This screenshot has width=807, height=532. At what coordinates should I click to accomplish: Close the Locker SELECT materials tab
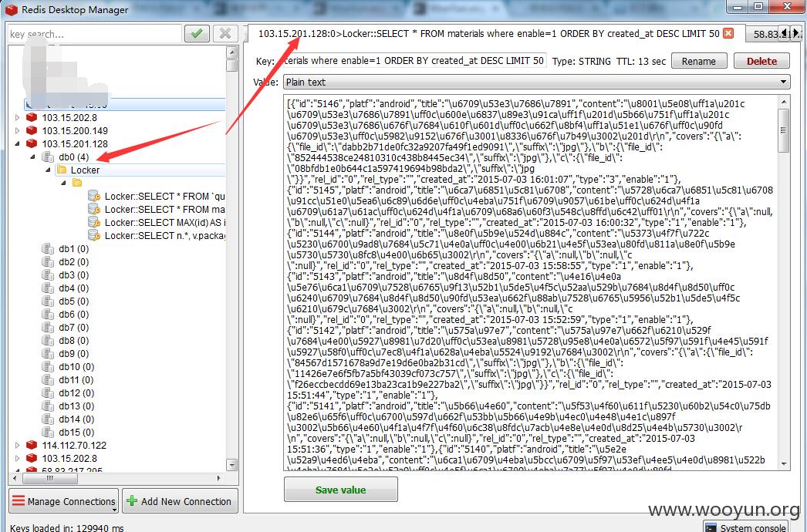click(728, 33)
